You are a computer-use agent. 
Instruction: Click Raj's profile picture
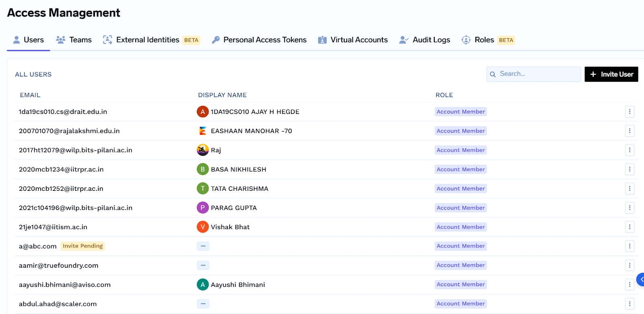coord(202,150)
